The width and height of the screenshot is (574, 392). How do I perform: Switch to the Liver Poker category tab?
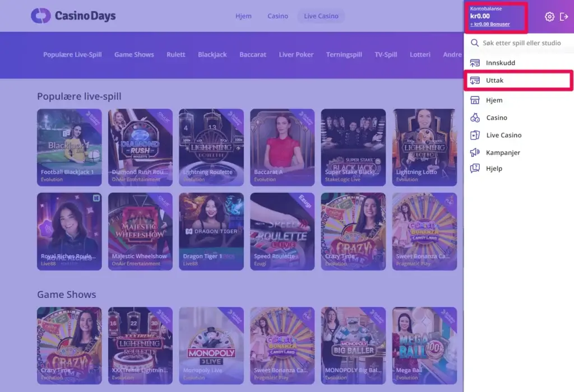[296, 54]
